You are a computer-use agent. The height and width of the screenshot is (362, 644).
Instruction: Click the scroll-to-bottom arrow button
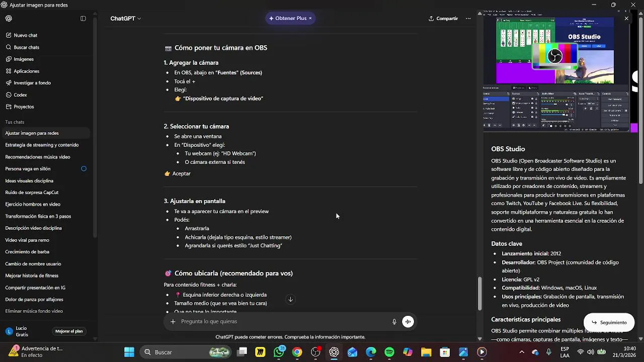[x=290, y=300]
